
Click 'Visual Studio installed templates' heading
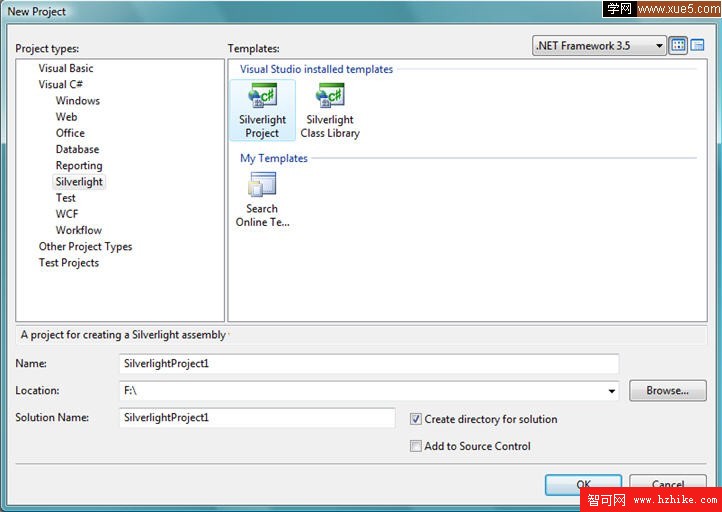(x=316, y=69)
